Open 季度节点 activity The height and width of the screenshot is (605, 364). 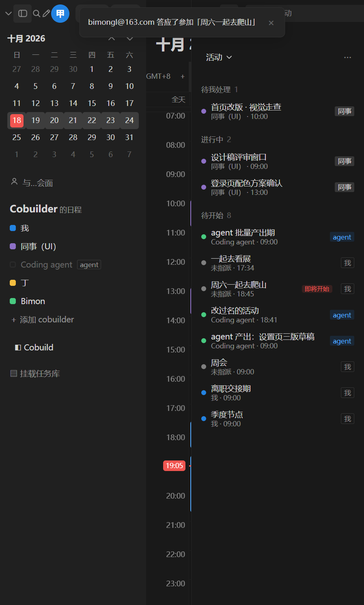pyautogui.click(x=278, y=419)
